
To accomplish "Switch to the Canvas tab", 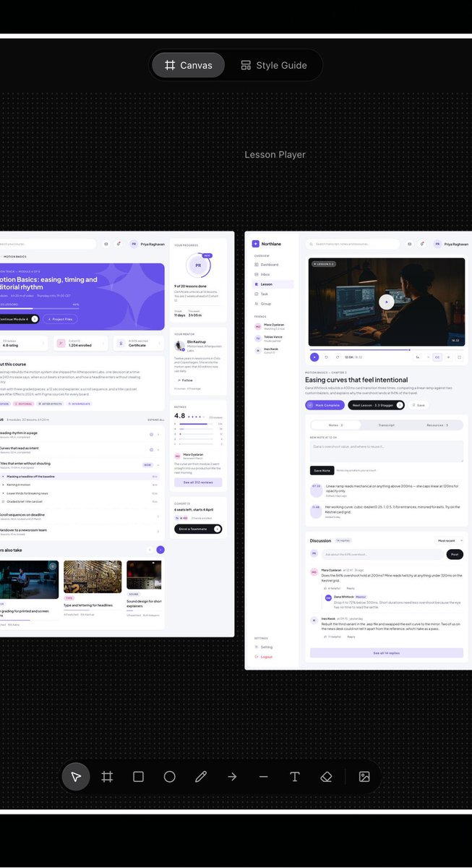I will (188, 65).
